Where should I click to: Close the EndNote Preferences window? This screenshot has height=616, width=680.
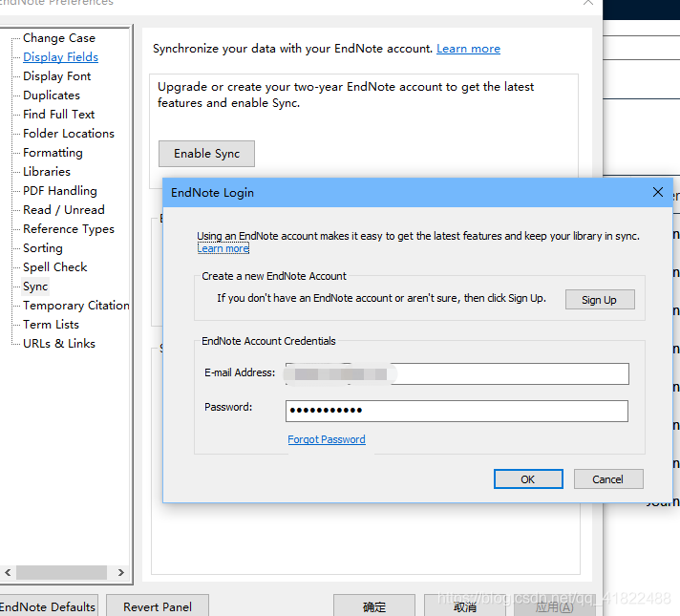pyautogui.click(x=588, y=3)
